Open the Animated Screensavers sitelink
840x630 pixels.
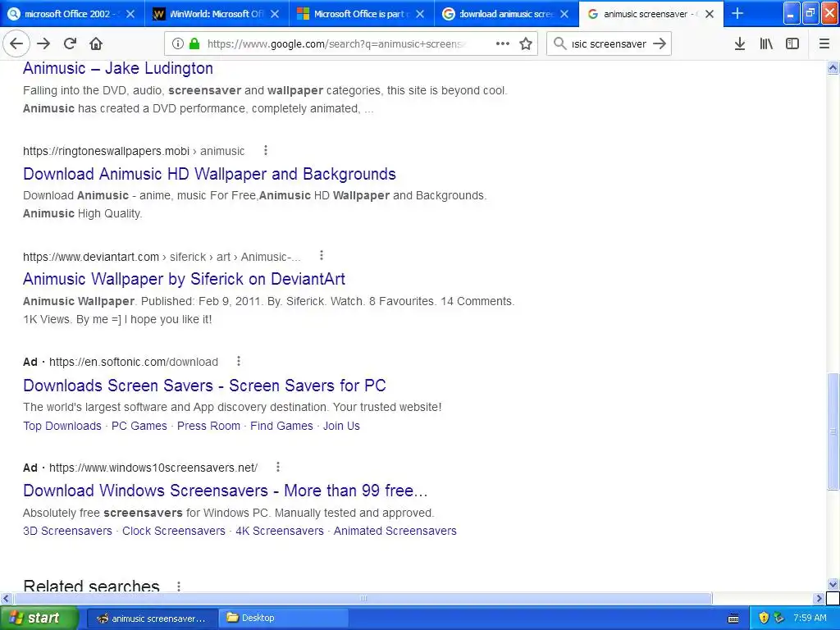[395, 531]
